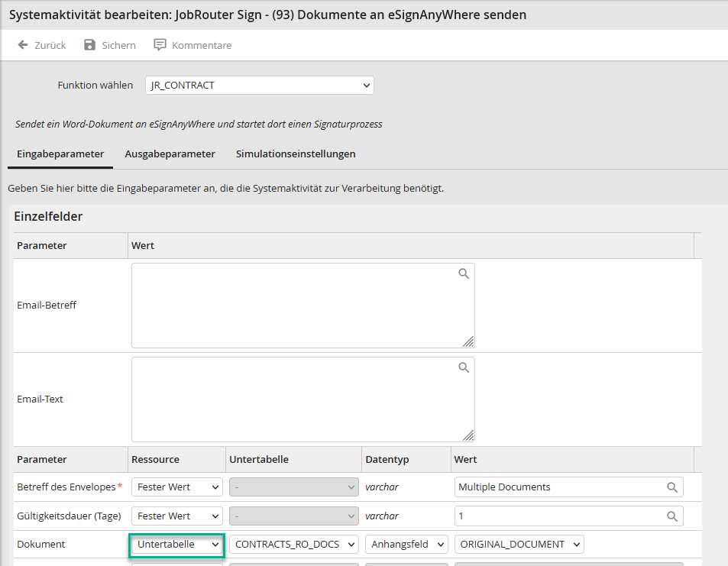Viewport: 728px width, 566px height.
Task: Open the CONTRACTS_RO_DOCS subtable dropdown
Action: (x=294, y=545)
